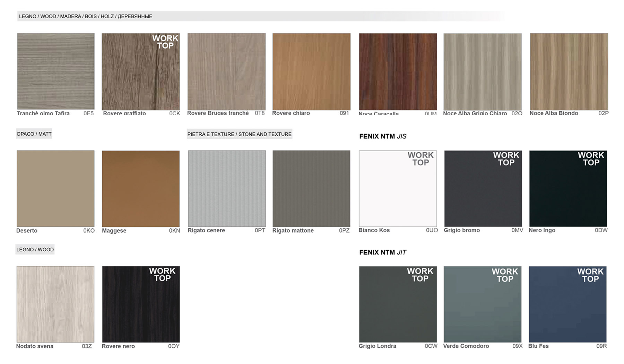624x364 pixels.
Task: Select the Noce Caracalla dark wood swatch
Action: point(398,71)
